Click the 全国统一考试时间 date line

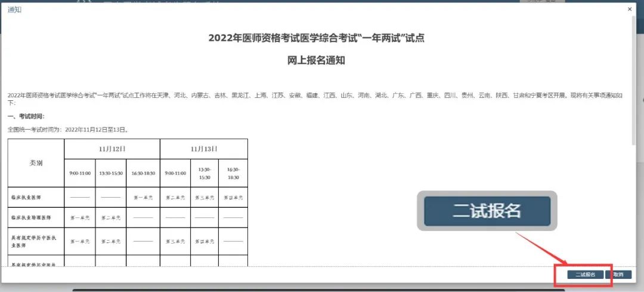[x=68, y=129]
